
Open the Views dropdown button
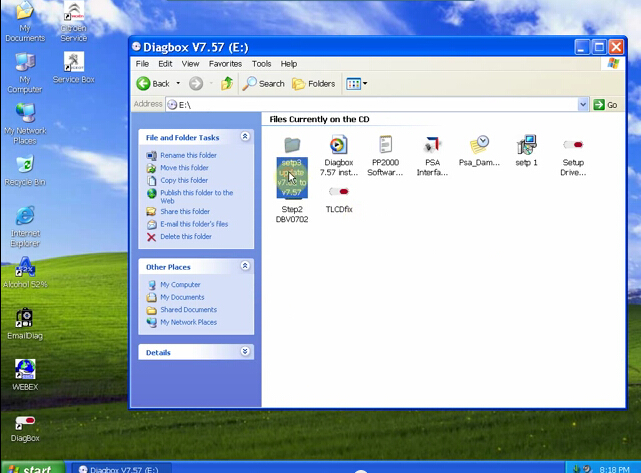tap(356, 84)
